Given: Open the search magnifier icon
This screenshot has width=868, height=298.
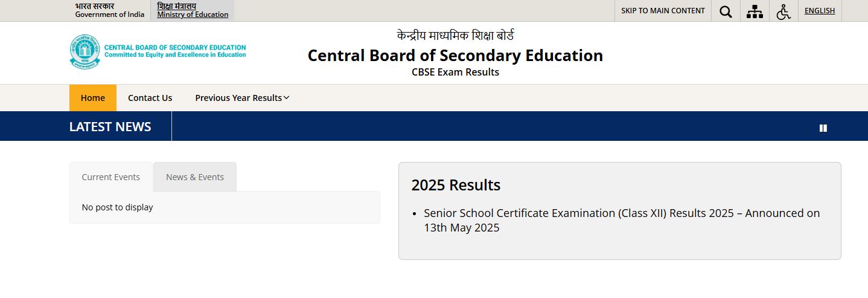Looking at the screenshot, I should [726, 11].
